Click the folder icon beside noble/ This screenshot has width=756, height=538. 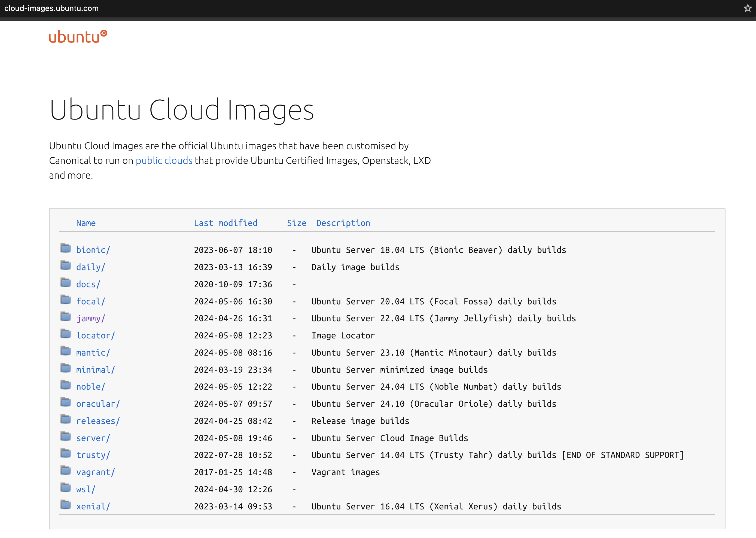coord(66,385)
